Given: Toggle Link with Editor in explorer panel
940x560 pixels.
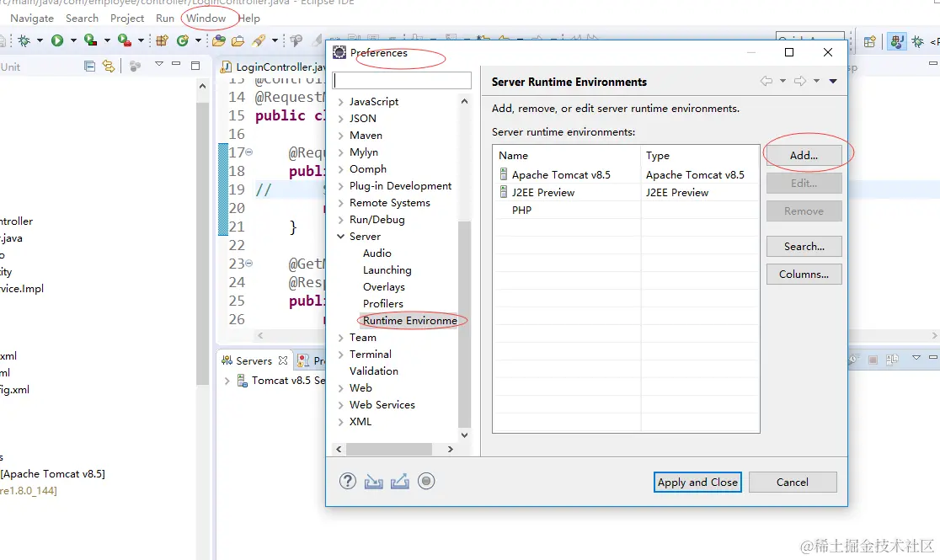Looking at the screenshot, I should [109, 66].
